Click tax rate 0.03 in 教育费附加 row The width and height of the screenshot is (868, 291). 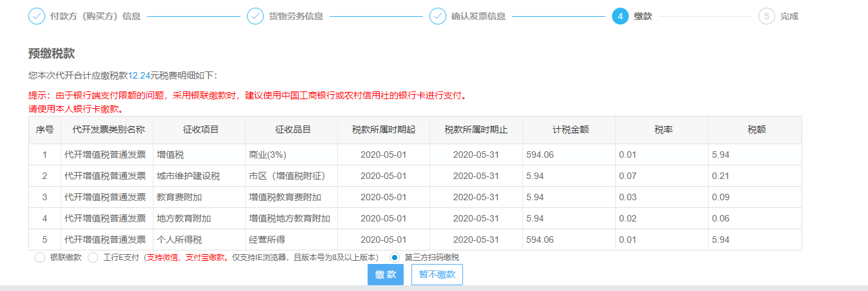[x=662, y=197]
